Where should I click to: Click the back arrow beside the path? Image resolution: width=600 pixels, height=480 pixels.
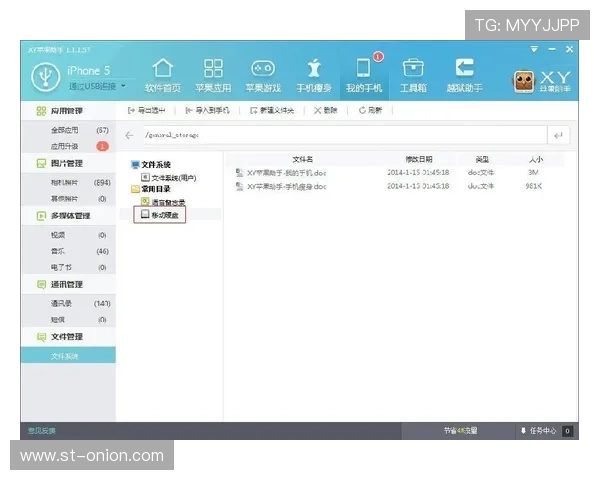(129, 135)
